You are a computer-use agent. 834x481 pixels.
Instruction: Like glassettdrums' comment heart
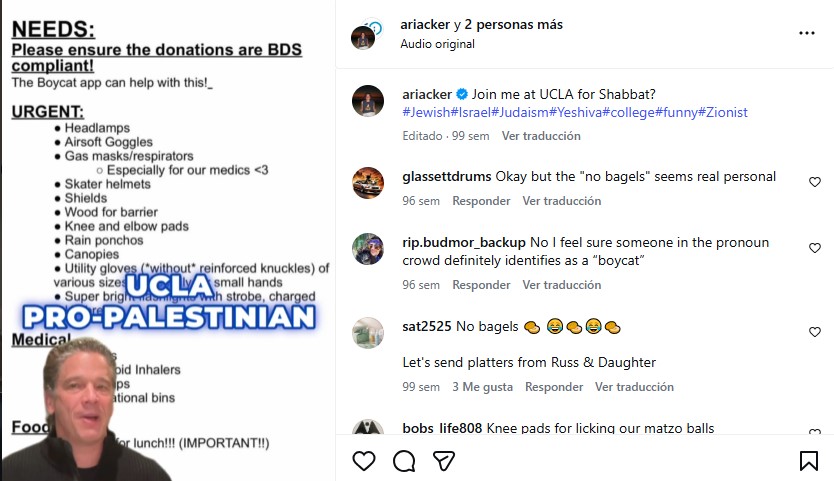click(x=815, y=182)
